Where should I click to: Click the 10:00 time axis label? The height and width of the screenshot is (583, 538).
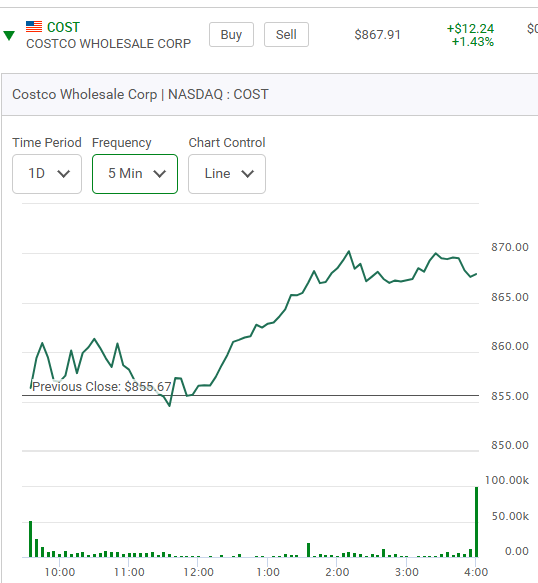click(x=60, y=572)
